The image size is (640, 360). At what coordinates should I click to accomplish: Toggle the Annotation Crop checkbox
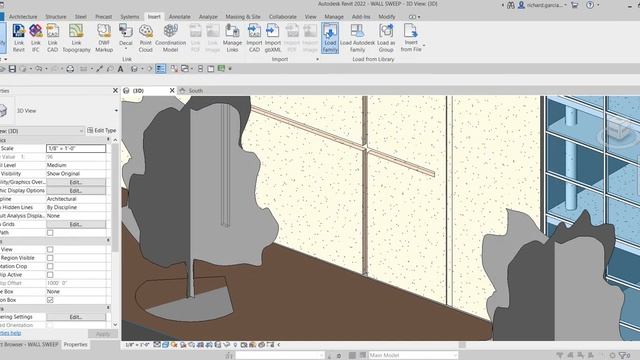pyautogui.click(x=50, y=266)
